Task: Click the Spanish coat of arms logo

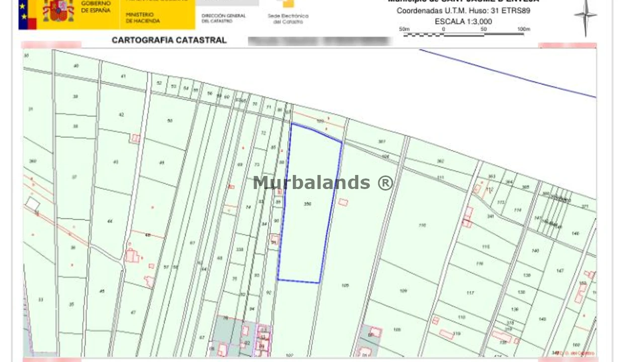Action: tap(58, 11)
